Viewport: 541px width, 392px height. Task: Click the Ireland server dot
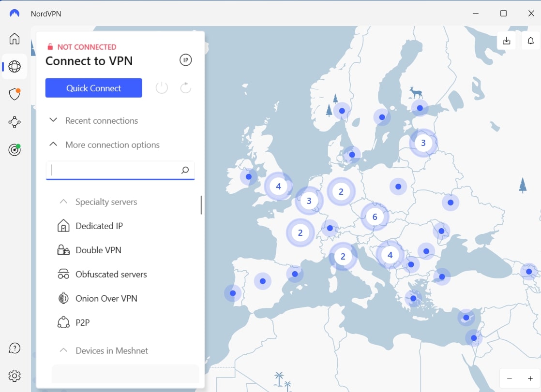tap(248, 177)
